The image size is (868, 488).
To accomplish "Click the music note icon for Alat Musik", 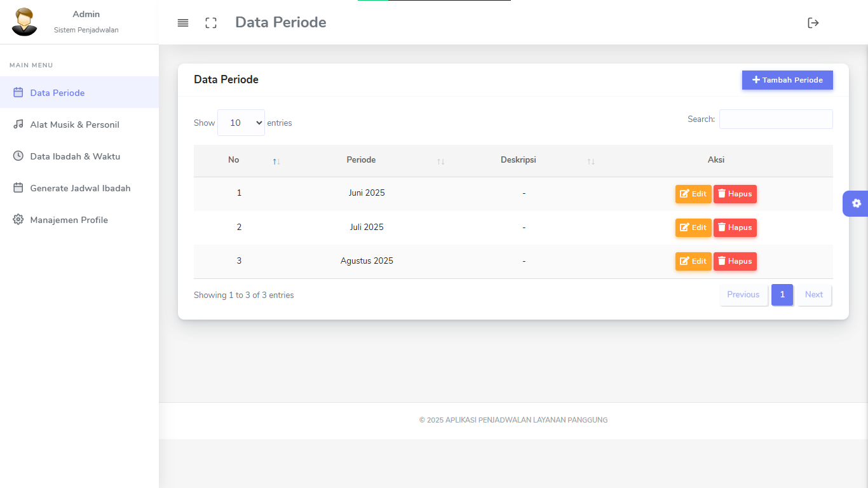I will coord(18,125).
